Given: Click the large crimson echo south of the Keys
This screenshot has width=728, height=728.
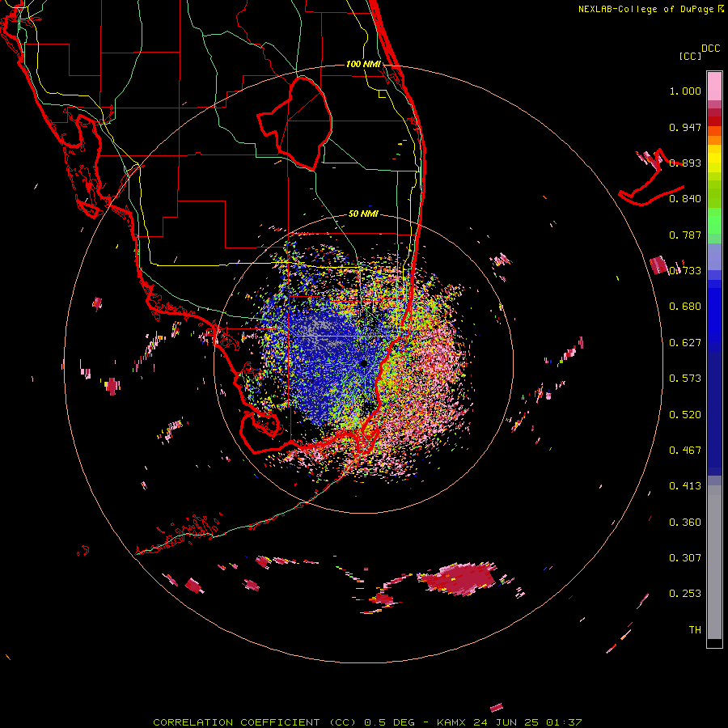Looking at the screenshot, I should (x=457, y=578).
